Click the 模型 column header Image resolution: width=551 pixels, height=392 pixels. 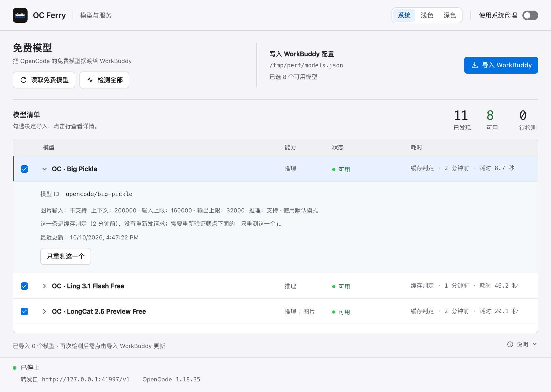(x=49, y=148)
